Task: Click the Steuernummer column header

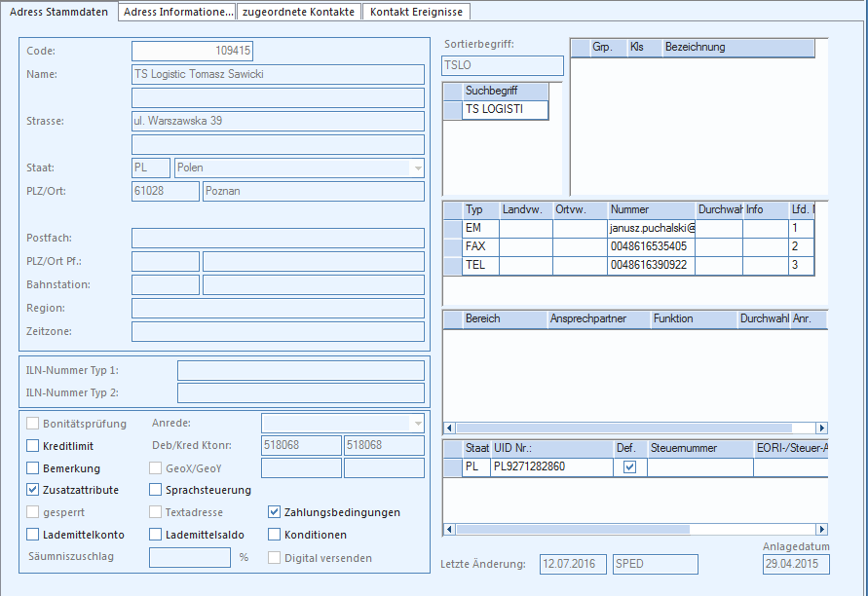Action: (x=700, y=448)
